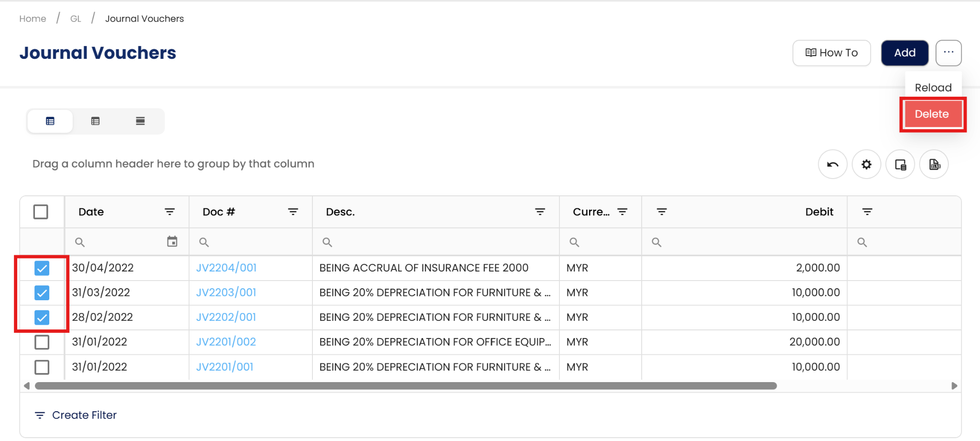Choose Reload from the options menu
Screen dimensions: 980x441
[933, 88]
